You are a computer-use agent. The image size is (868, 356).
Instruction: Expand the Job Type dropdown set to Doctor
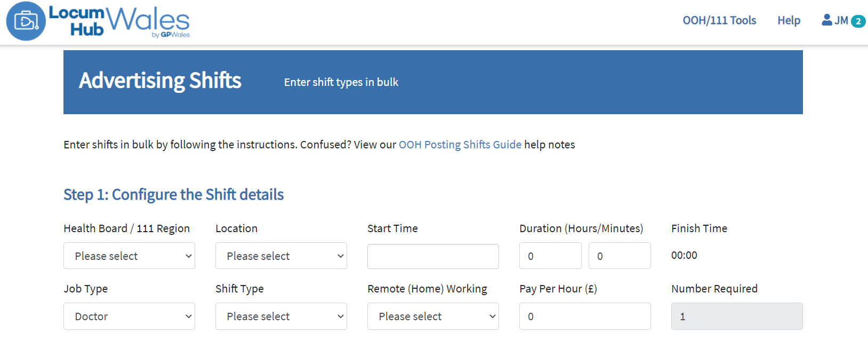click(x=129, y=317)
